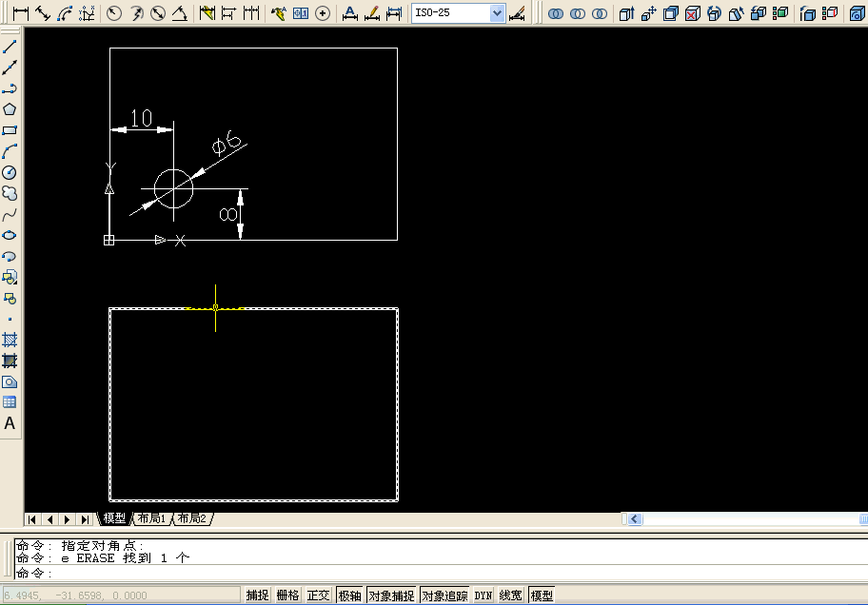
Task: Select the Rectangle draw tool
Action: [x=10, y=130]
